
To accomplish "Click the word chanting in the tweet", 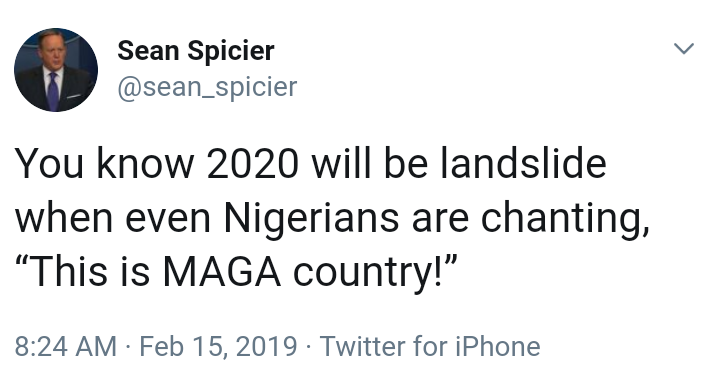I will pos(562,219).
